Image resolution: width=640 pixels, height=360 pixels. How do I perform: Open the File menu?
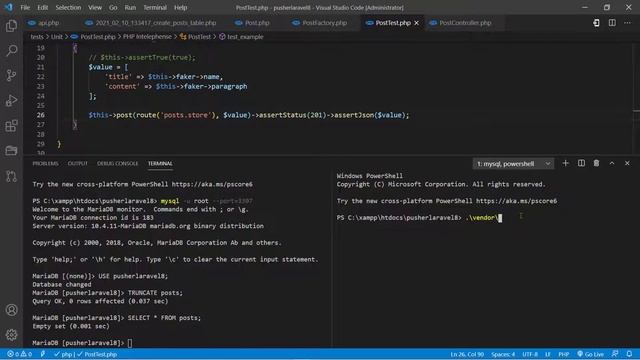tap(25, 7)
